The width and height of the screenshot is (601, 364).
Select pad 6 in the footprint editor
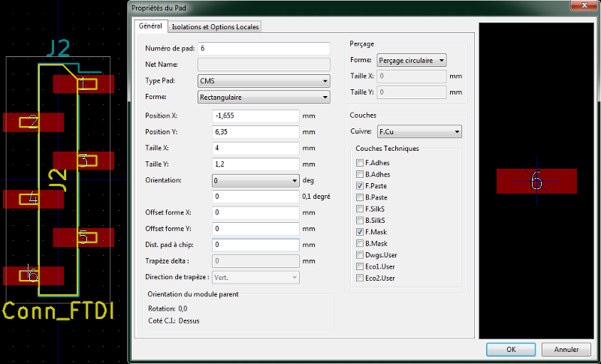click(x=33, y=275)
